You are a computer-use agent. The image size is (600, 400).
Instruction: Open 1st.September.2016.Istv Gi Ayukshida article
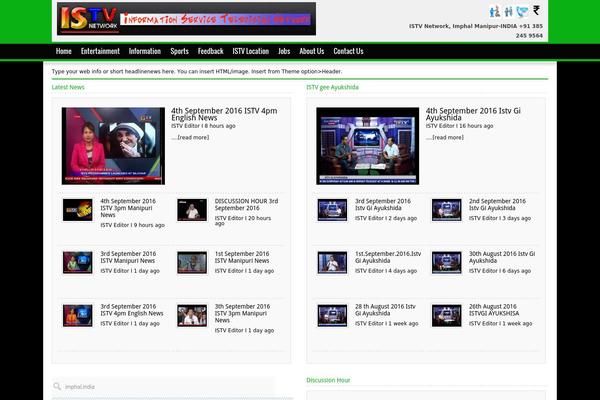[x=388, y=257]
